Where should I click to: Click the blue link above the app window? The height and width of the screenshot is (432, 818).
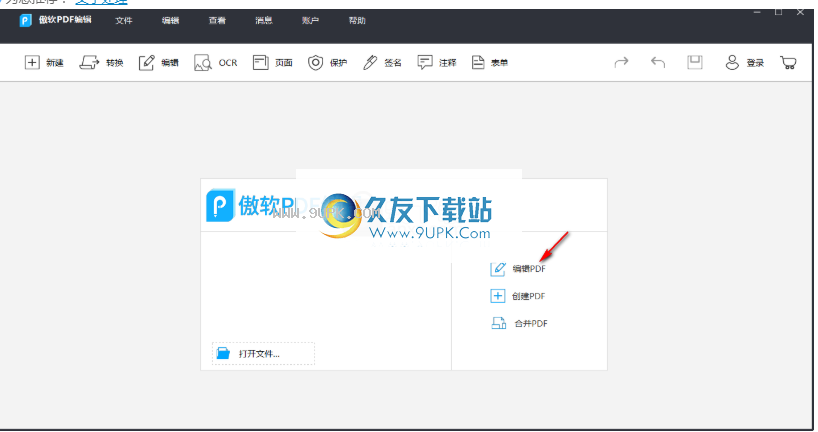pos(101,2)
